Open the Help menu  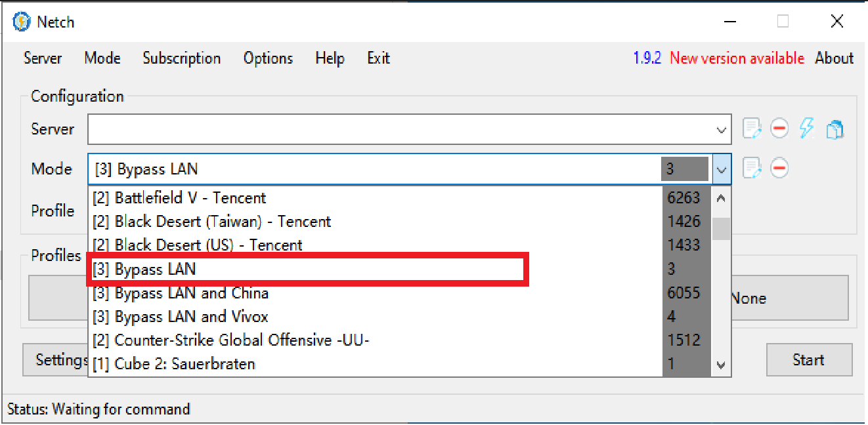coord(330,58)
